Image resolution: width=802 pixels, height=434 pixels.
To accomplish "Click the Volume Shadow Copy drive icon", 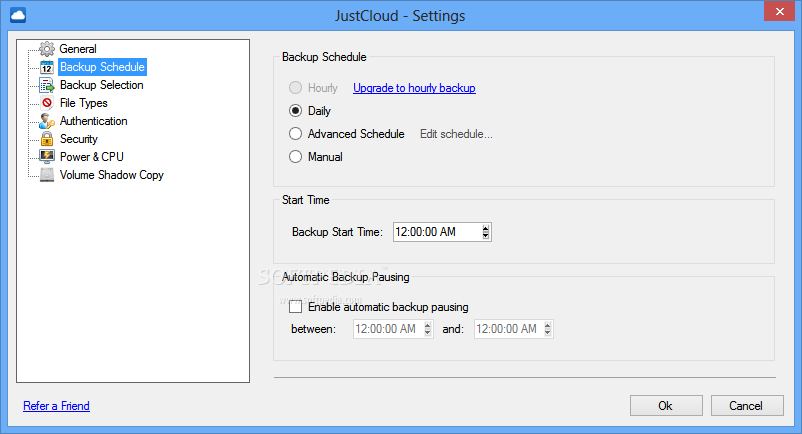I will click(x=47, y=175).
